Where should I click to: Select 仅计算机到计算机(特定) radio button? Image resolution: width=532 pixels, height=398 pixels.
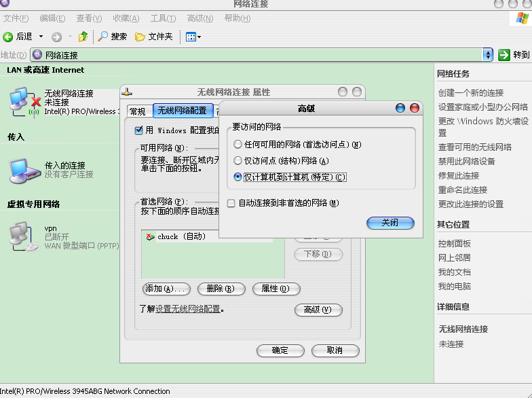[x=237, y=177]
